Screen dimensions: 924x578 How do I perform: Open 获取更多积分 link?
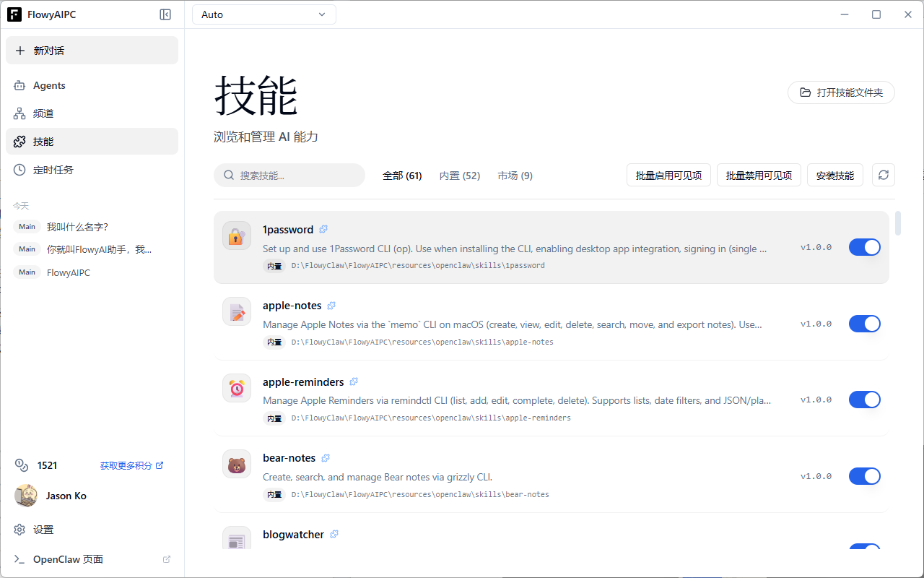pyautogui.click(x=127, y=465)
